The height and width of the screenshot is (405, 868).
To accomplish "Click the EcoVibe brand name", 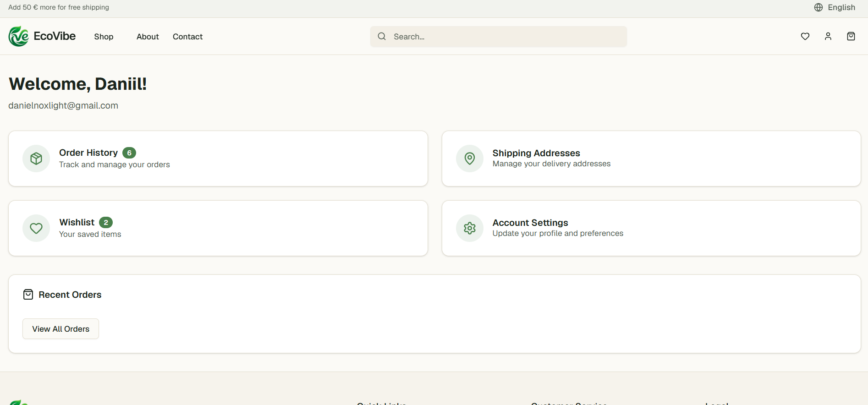I will click(x=55, y=36).
